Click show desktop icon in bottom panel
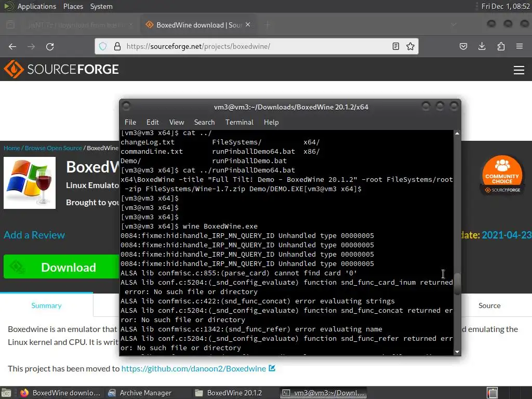Screen dimensions: 532x399 pos(6,393)
